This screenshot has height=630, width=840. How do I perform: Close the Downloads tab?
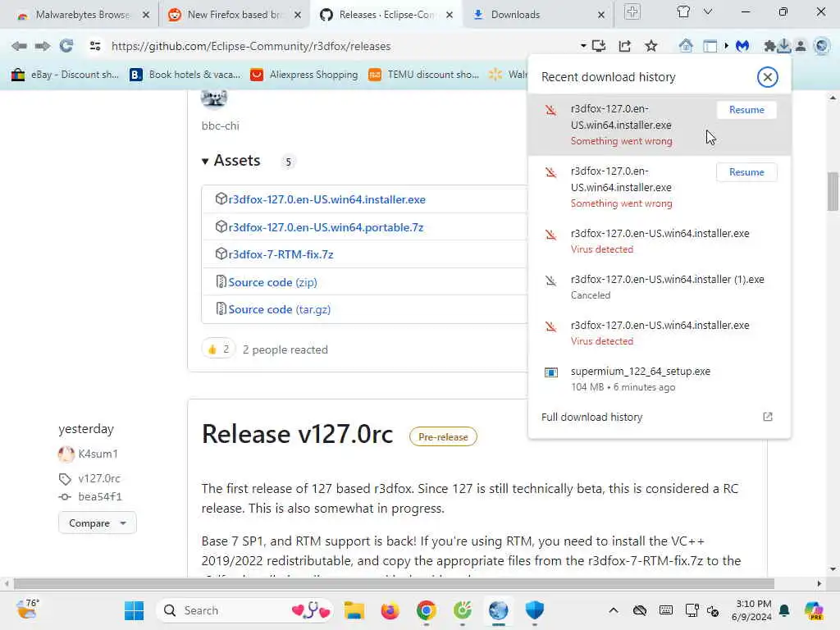point(601,15)
